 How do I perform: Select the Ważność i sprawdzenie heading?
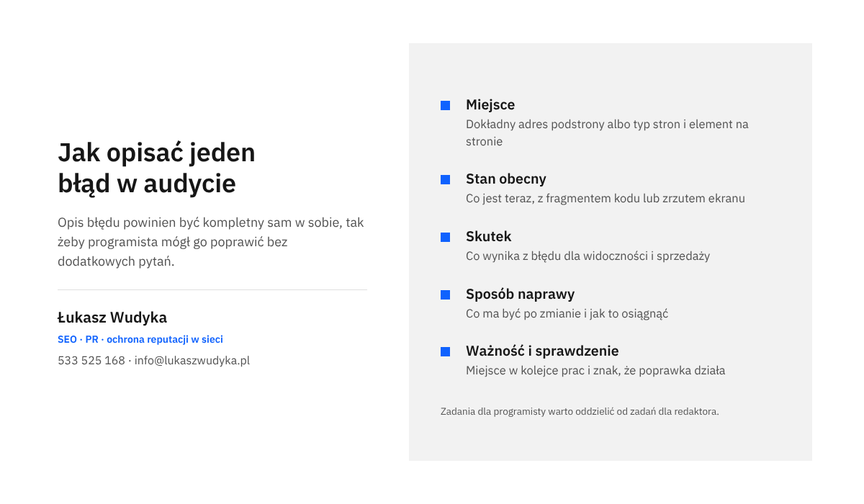(x=542, y=351)
